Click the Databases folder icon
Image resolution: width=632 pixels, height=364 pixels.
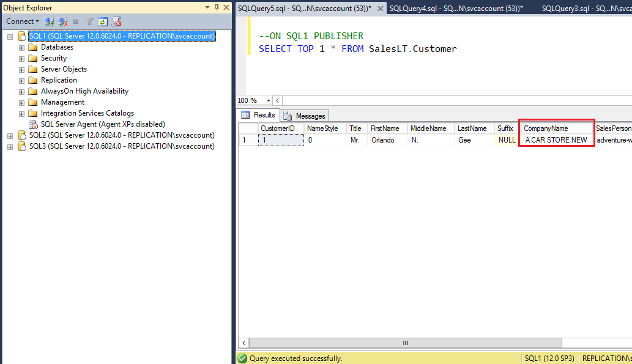(x=33, y=47)
